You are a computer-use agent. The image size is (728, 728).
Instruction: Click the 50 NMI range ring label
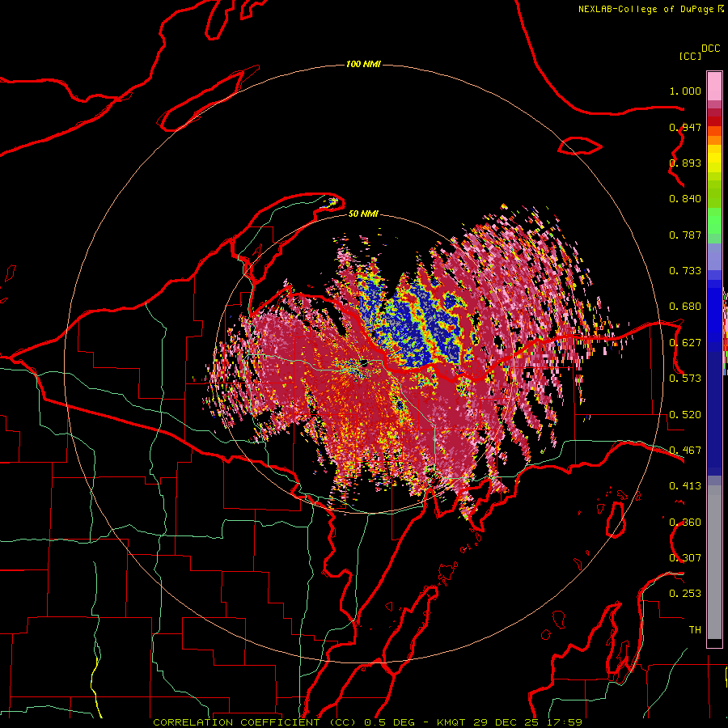coord(363,214)
